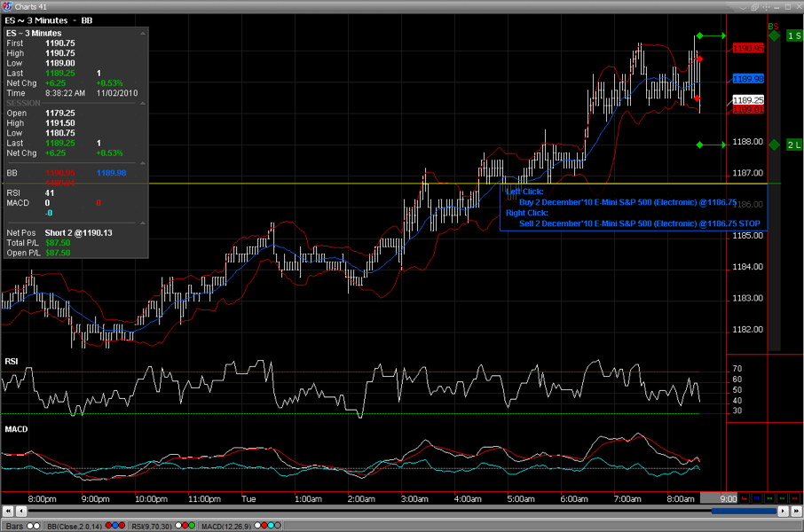Collapse the SESSION section in data panel

coord(143,103)
